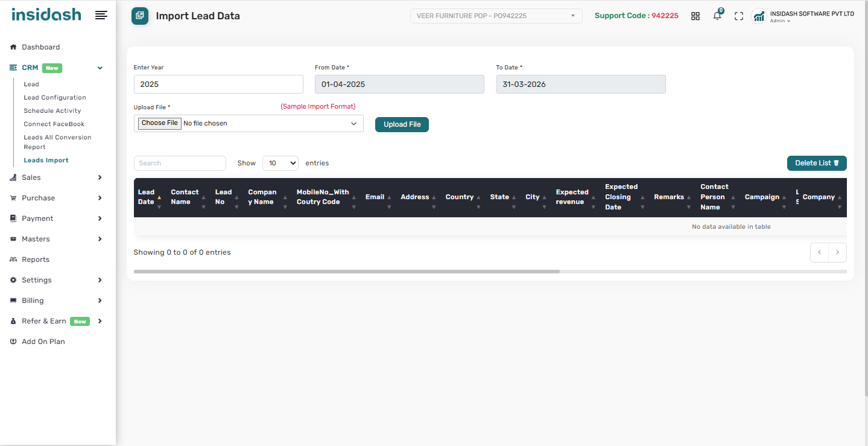Click the horizontal table scrollbar
Viewport: 868px width, 446px height.
click(347, 272)
